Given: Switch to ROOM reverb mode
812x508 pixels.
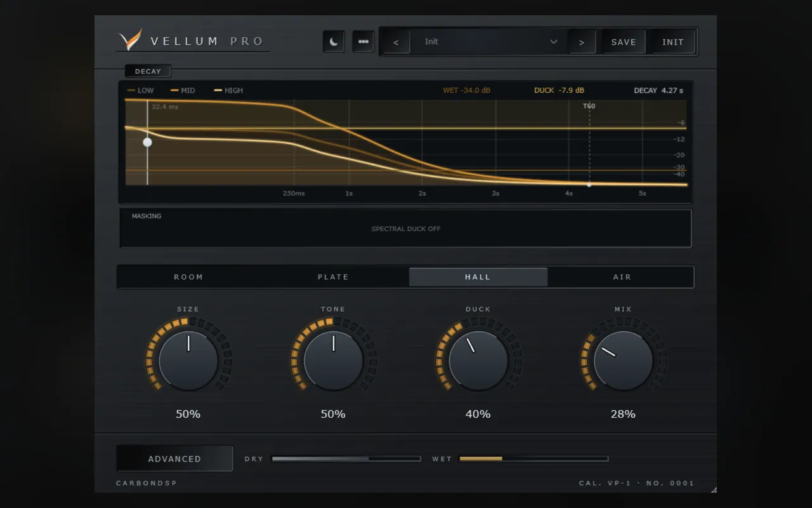Looking at the screenshot, I should (189, 277).
